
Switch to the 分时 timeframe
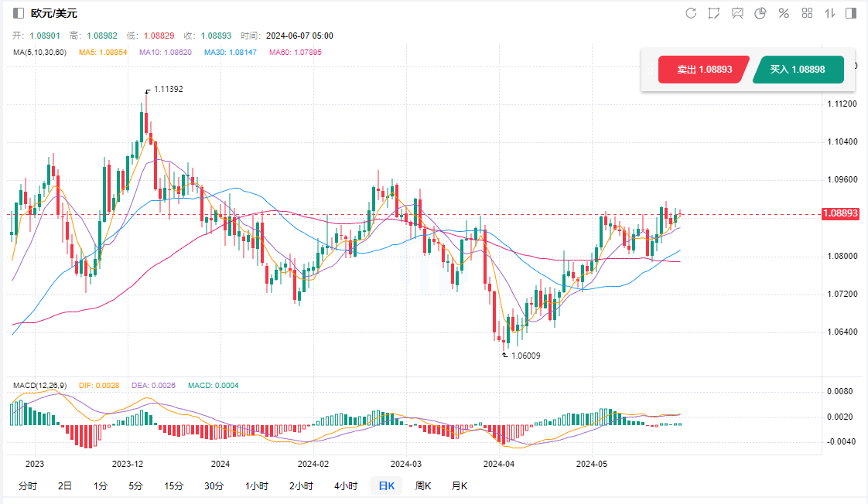[x=27, y=486]
